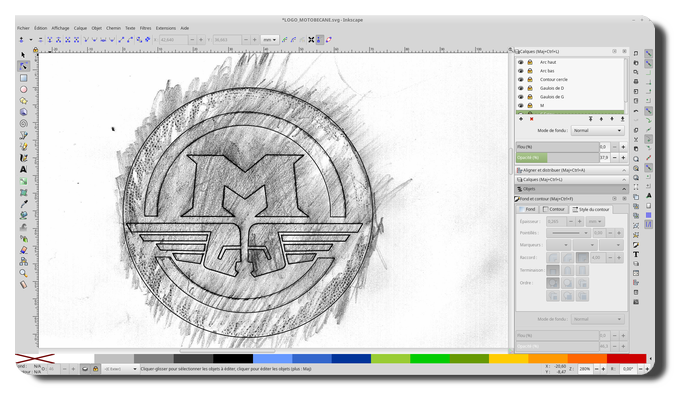Select the Zoom magnifier tool
Screen dimensions: 683x397
tap(24, 273)
